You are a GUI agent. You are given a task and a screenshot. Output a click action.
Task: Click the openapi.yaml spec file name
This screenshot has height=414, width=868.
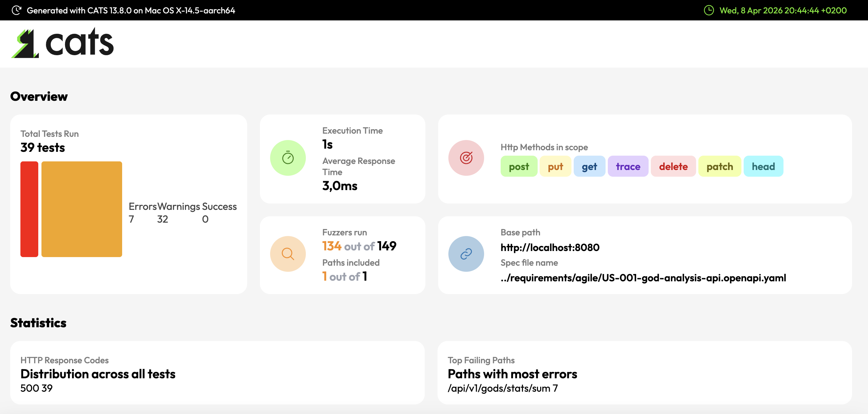(643, 278)
